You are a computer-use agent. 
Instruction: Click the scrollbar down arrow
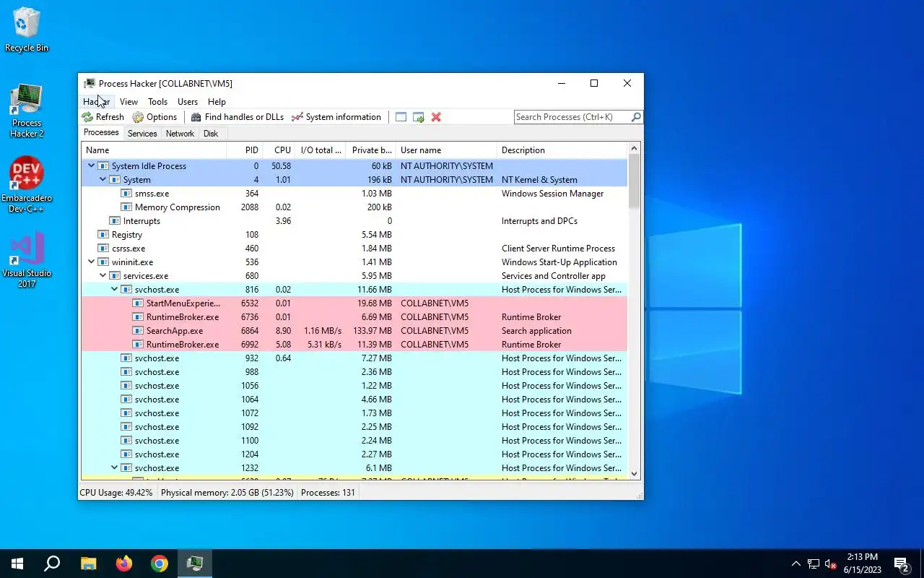point(635,474)
